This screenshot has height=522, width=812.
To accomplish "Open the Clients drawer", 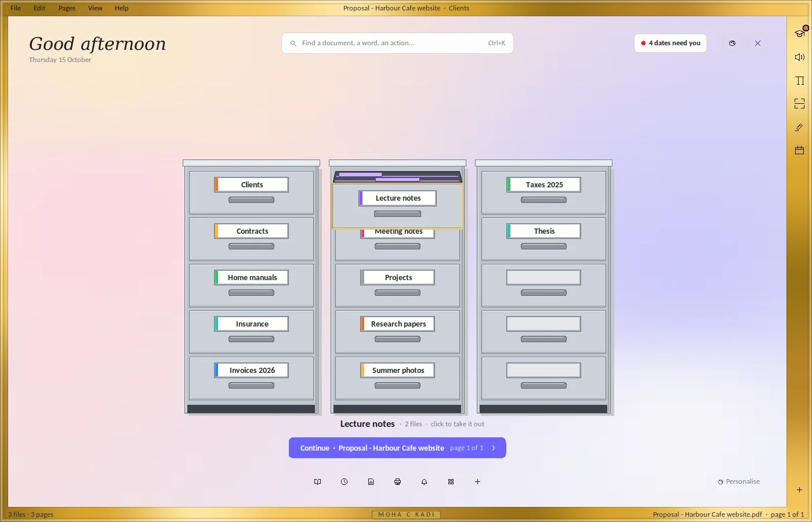I will (251, 193).
